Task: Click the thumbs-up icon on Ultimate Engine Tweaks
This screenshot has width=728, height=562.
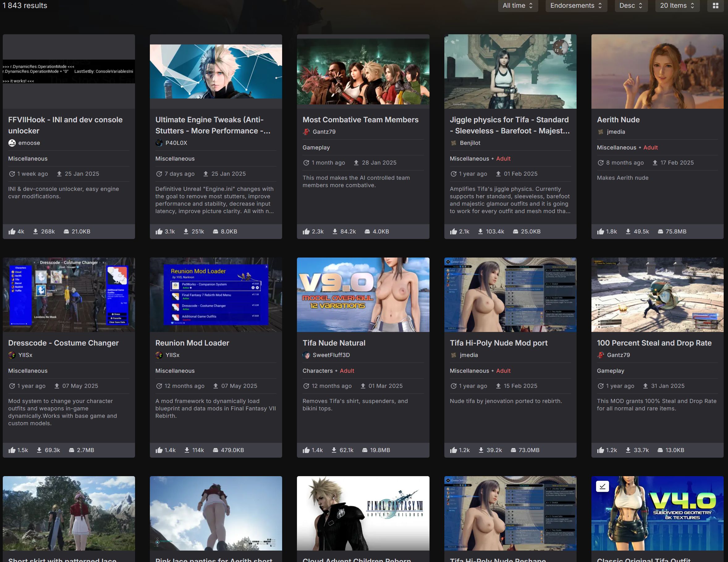Action: pos(159,232)
